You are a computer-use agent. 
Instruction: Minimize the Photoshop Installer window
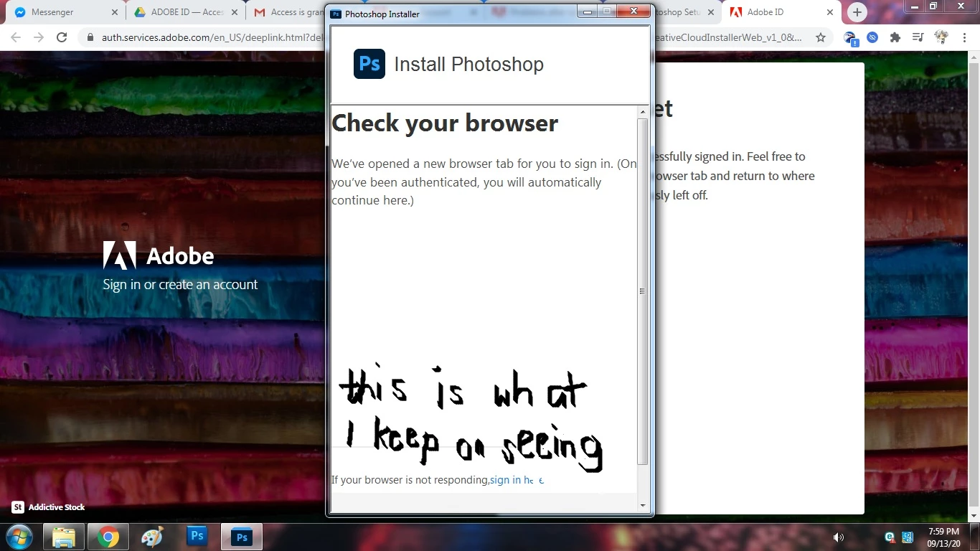tap(588, 11)
